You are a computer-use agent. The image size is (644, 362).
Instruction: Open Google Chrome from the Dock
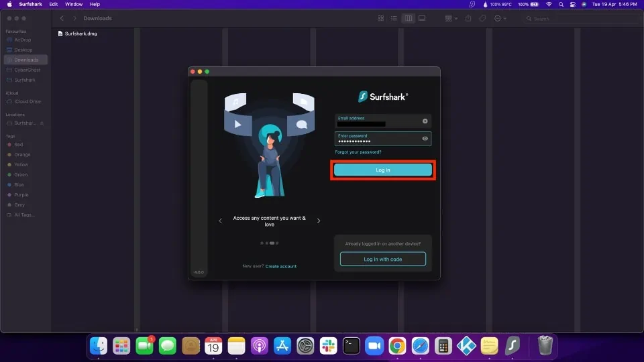pyautogui.click(x=397, y=346)
